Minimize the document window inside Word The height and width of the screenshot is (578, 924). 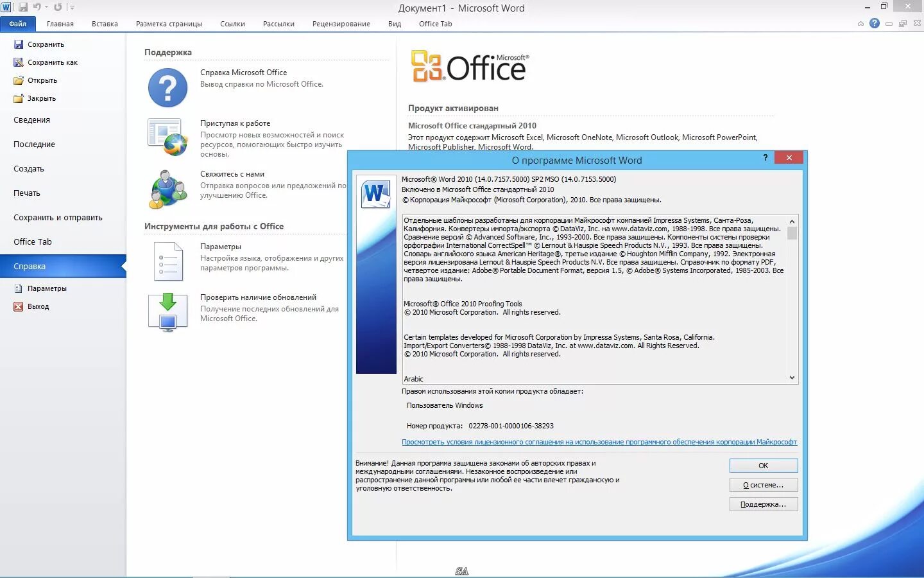(x=889, y=24)
